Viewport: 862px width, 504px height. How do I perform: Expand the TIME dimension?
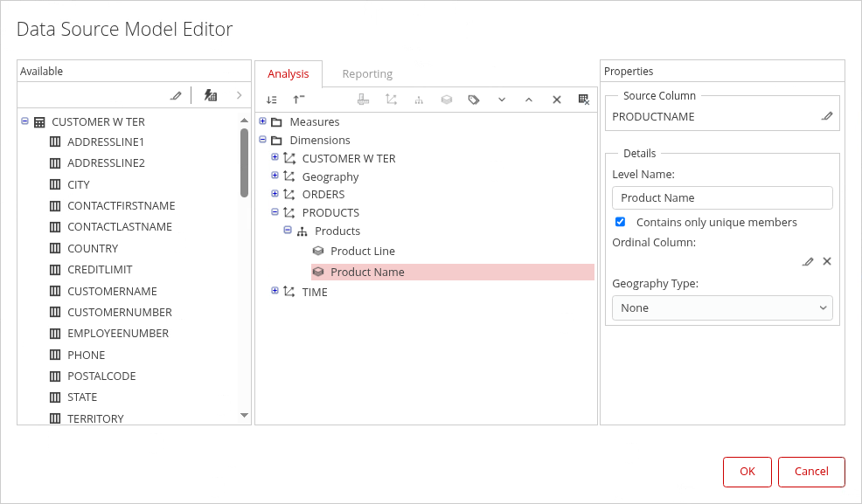(x=275, y=291)
